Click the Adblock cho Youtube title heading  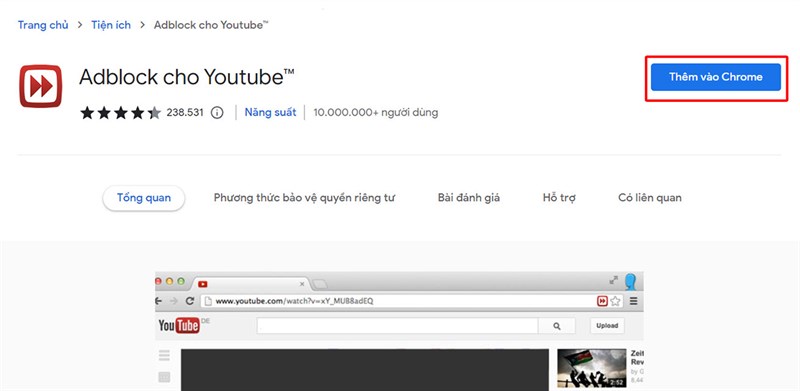187,77
